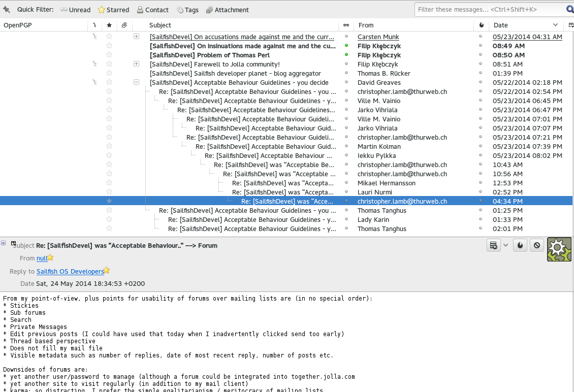Viewport: 574px width, 392px height.
Task: Click the read status glasses column header
Action: point(346,25)
